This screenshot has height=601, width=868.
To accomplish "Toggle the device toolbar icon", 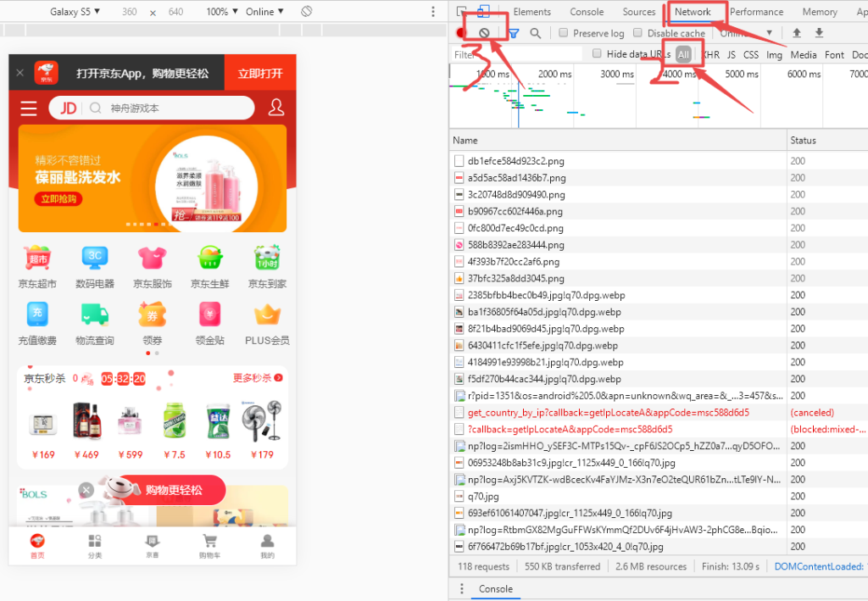I will [x=483, y=12].
